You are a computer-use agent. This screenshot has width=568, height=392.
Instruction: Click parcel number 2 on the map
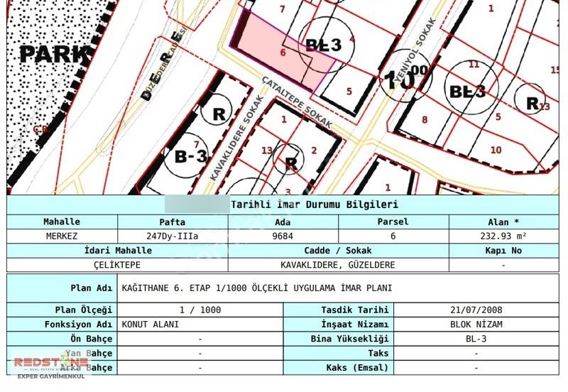314,150
